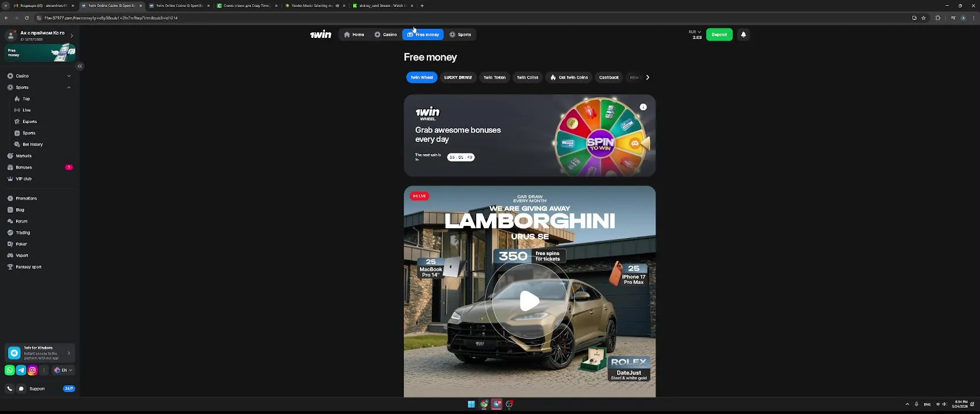Screen dimensions: 980x414
Task: Expand the Casino section in sidebar
Action: coord(68,76)
